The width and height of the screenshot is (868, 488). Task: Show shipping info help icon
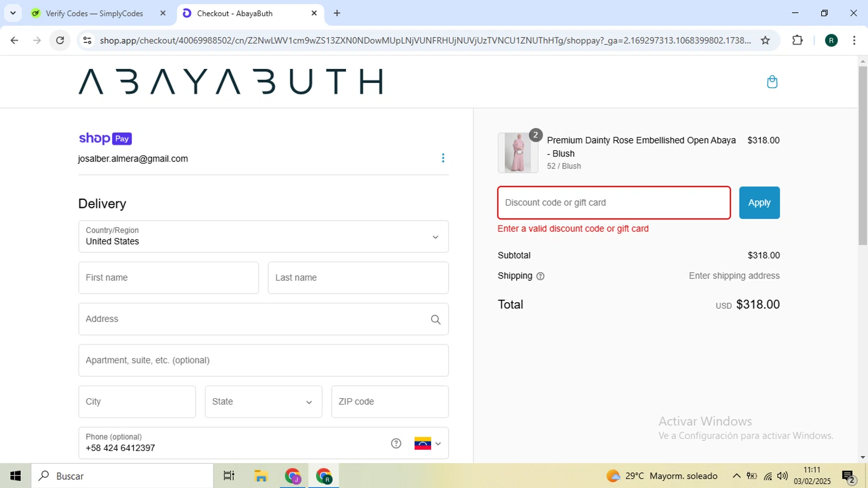(x=540, y=276)
